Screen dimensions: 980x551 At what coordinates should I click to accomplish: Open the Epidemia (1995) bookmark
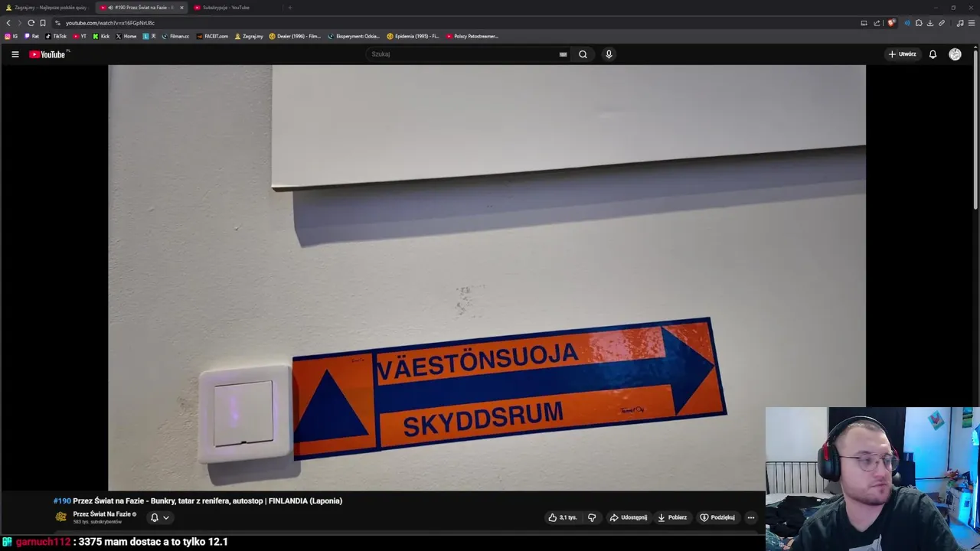pos(413,36)
